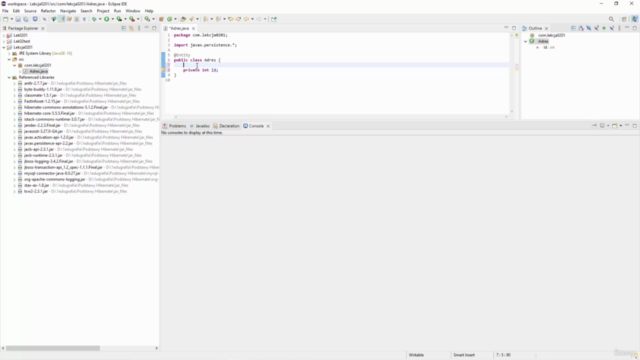Switch to the Java perspective icon
The image size is (640, 360).
(x=634, y=19)
